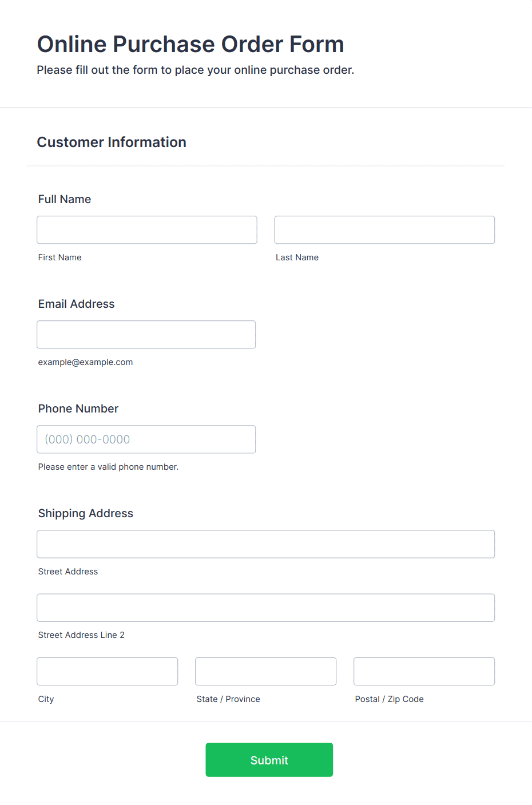Focus the Postal / Zip Code field
The height and width of the screenshot is (805, 532).
424,671
